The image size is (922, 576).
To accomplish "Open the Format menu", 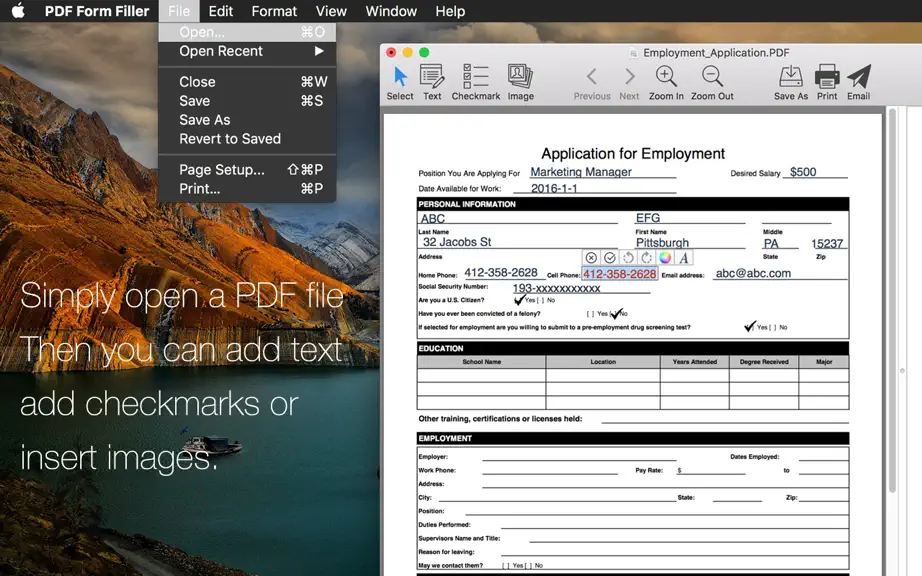I will click(274, 11).
